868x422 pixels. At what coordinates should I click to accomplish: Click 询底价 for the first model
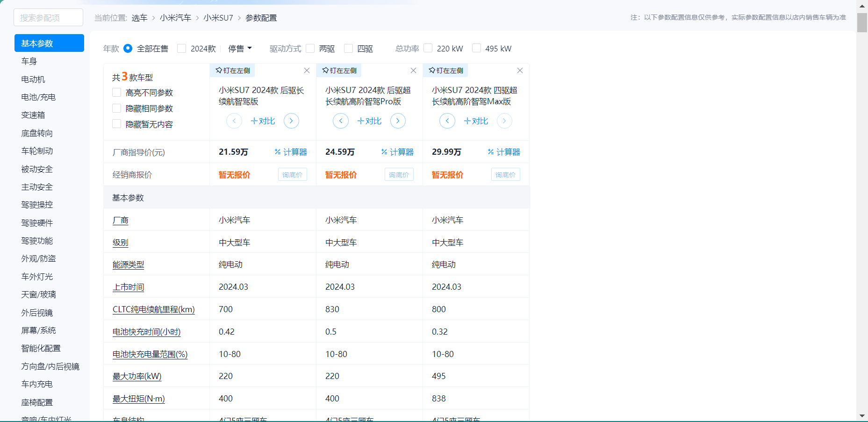click(293, 175)
